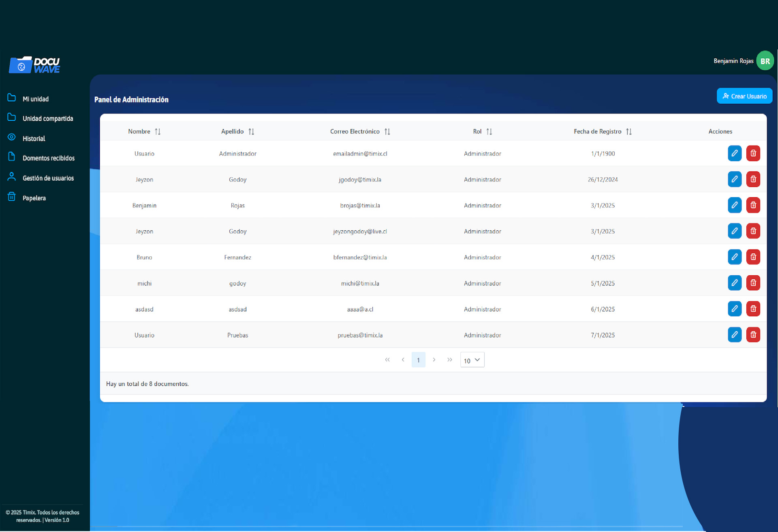
Task: Edit the emailadmin@timix.cl user with the pencil icon
Action: point(734,153)
